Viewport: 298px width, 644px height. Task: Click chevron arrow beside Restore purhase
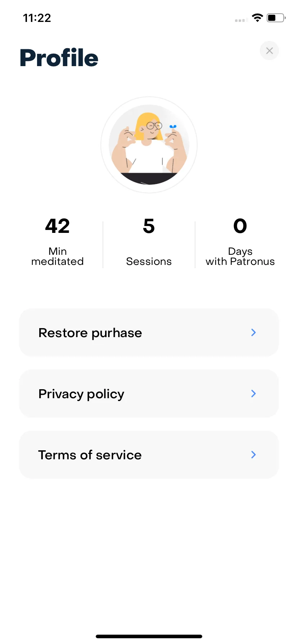(x=253, y=332)
